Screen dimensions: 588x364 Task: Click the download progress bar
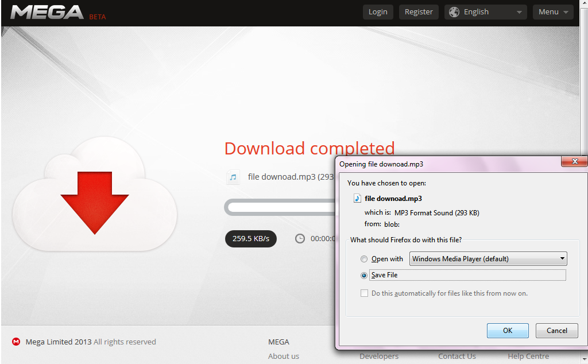[x=280, y=207]
